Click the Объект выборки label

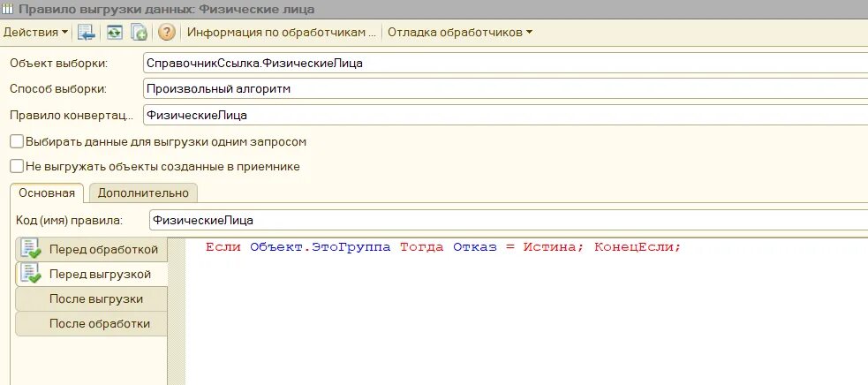[58, 64]
